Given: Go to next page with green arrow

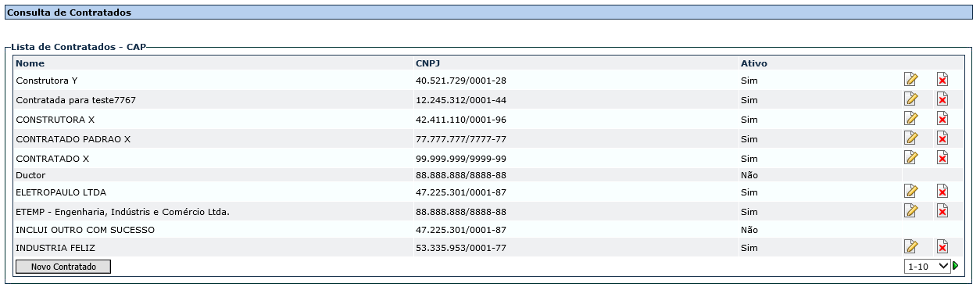Looking at the screenshot, I should (x=956, y=266).
